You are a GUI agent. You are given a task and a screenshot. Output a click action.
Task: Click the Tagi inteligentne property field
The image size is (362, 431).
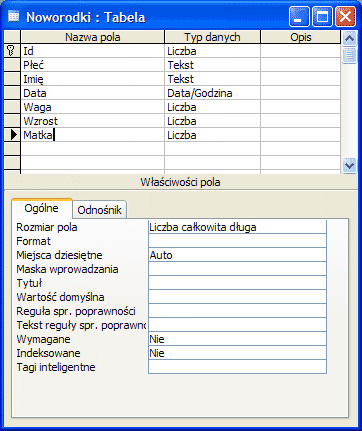(x=237, y=367)
